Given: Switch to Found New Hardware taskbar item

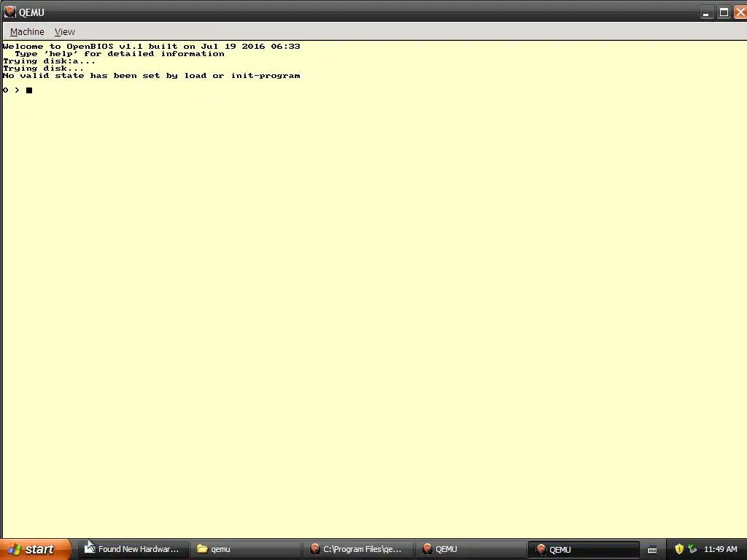Looking at the screenshot, I should pos(133,549).
